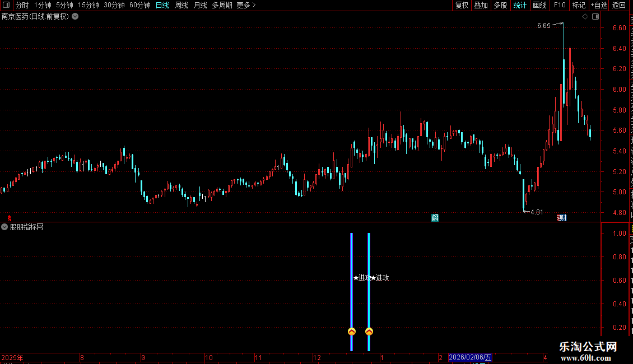
Task: Select the 1分钟 period tab
Action: 43,5
